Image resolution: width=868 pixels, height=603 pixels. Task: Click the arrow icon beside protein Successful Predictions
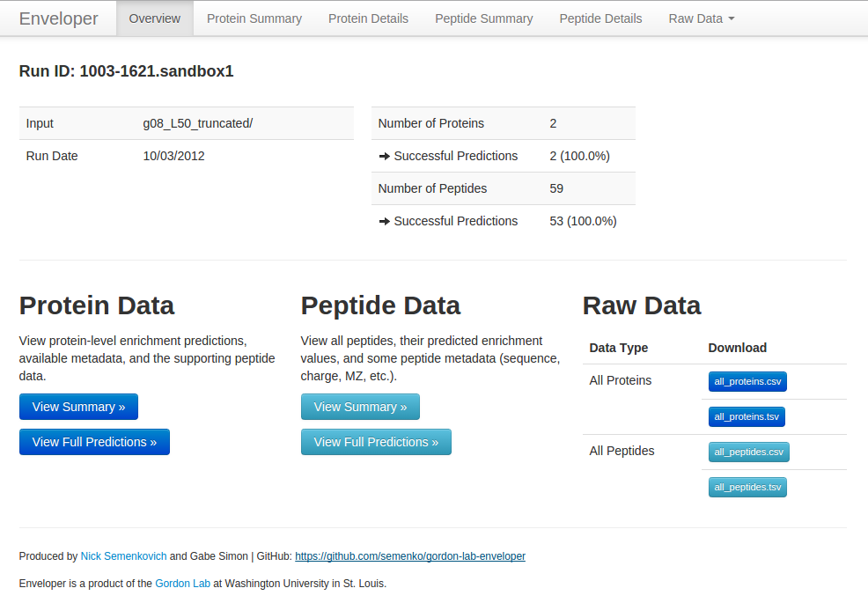(x=385, y=156)
